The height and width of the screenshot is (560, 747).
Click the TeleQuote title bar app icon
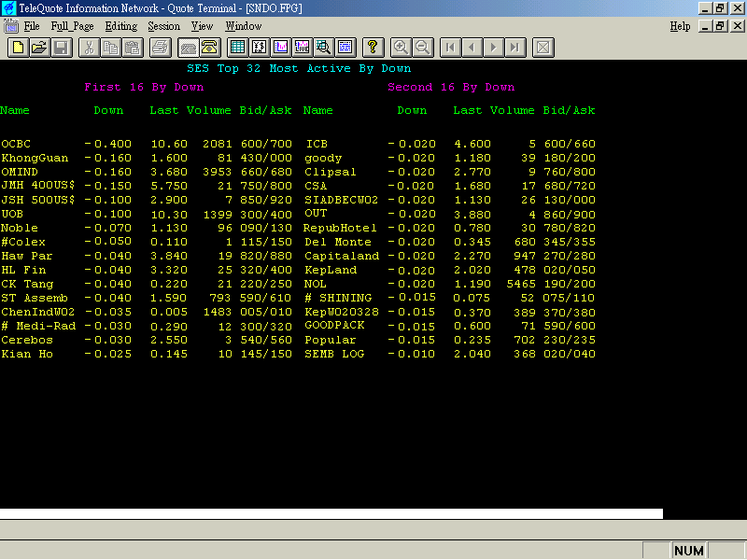tap(8, 8)
